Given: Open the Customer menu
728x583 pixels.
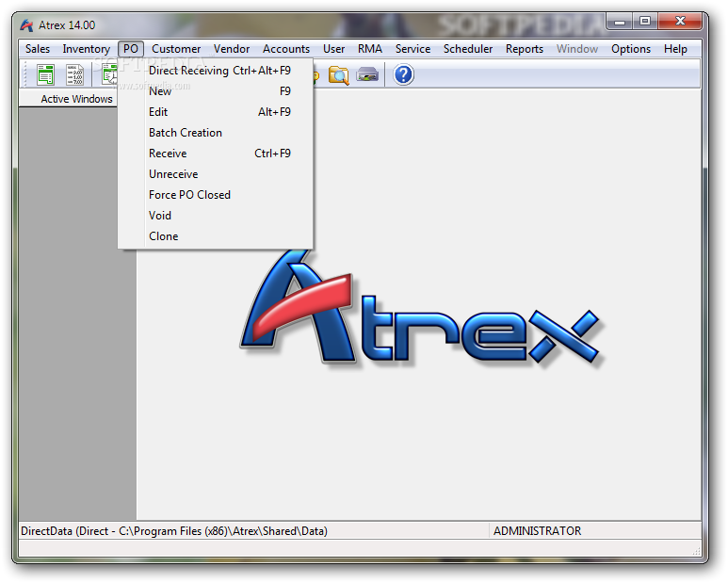Looking at the screenshot, I should (x=176, y=49).
